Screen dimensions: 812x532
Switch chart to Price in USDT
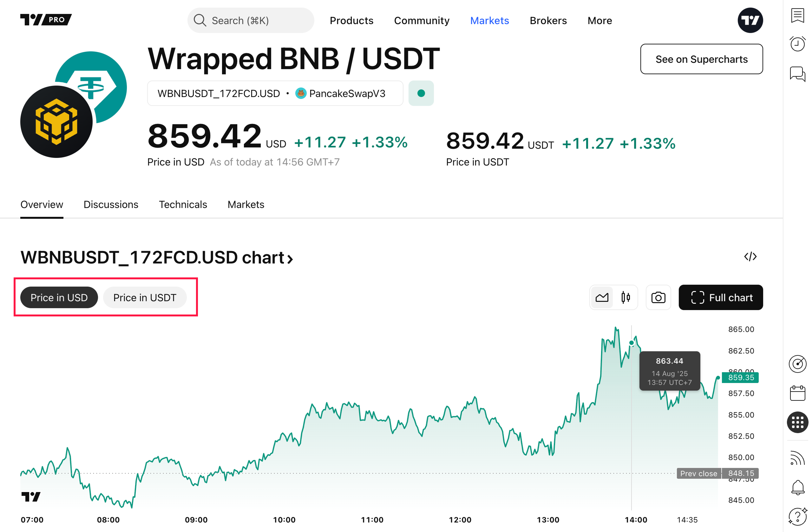[x=145, y=297]
